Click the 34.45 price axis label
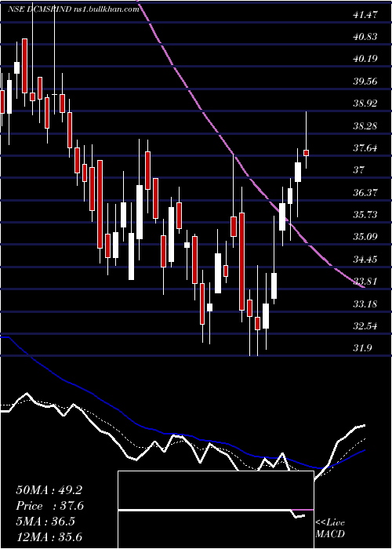392x549 pixels. (x=365, y=260)
